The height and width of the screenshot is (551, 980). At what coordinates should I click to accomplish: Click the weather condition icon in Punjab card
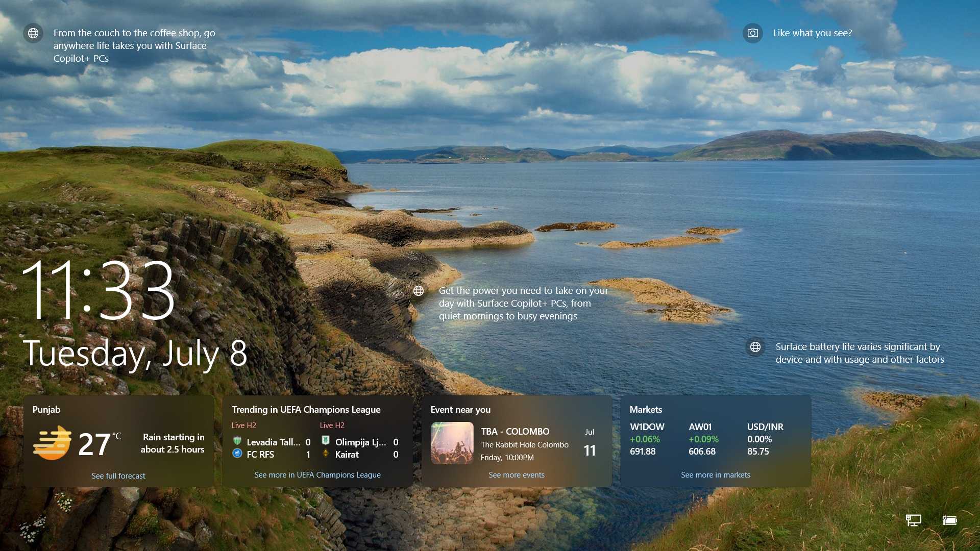(x=52, y=443)
